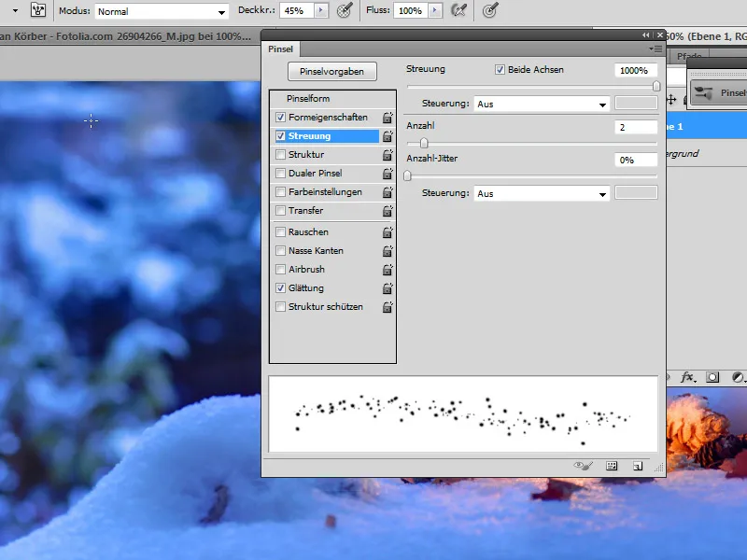Click the brush stroke preview area
This screenshot has height=560, width=747.
[x=463, y=413]
